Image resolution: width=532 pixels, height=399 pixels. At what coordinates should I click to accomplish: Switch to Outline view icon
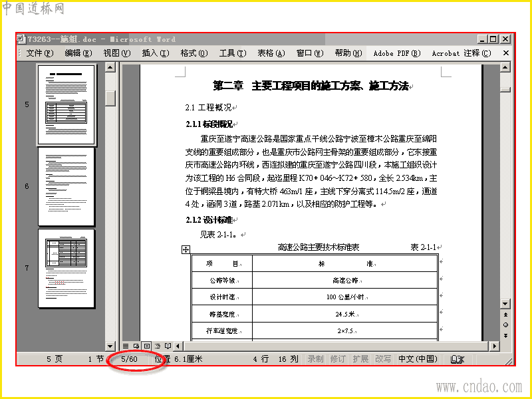click(x=158, y=346)
